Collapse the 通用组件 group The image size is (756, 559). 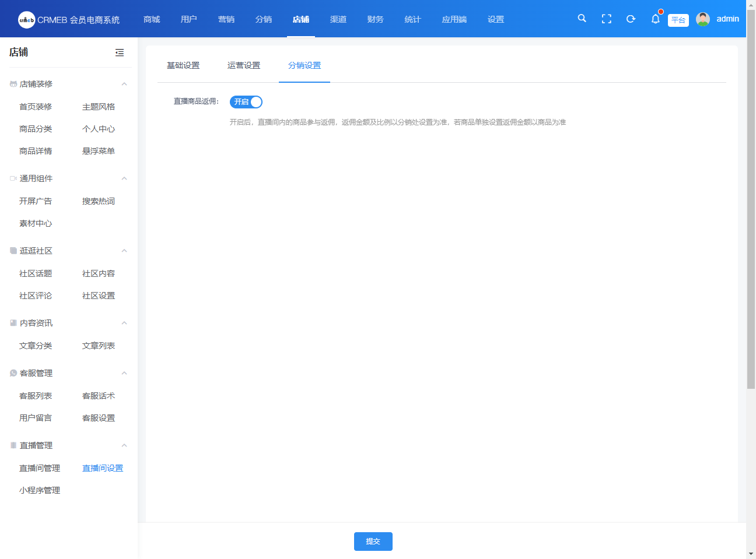pos(124,178)
